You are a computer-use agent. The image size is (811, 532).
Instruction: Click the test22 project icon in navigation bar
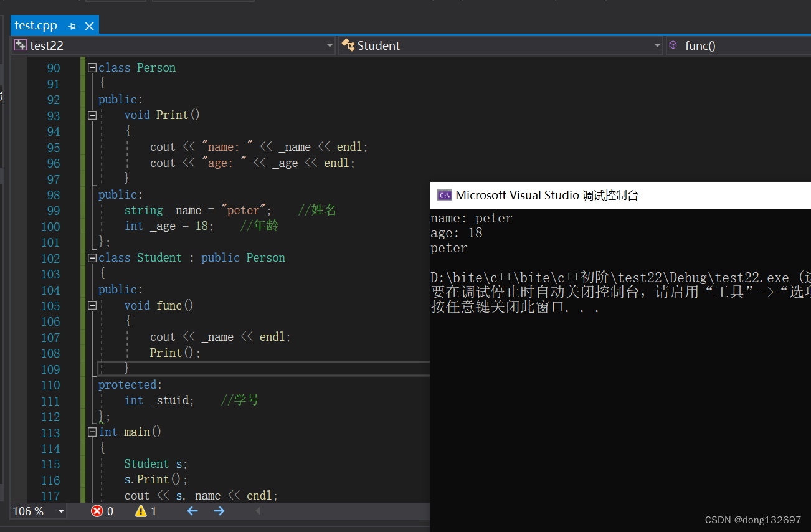click(x=21, y=45)
